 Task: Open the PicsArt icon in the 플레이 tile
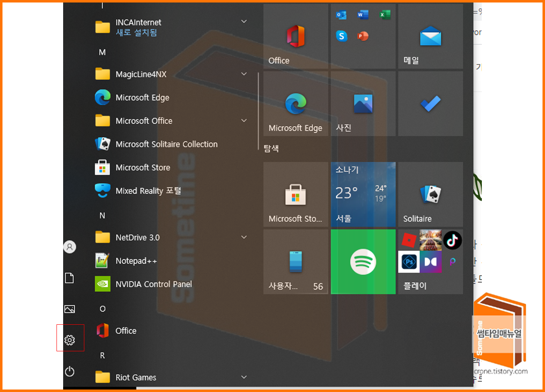click(452, 262)
